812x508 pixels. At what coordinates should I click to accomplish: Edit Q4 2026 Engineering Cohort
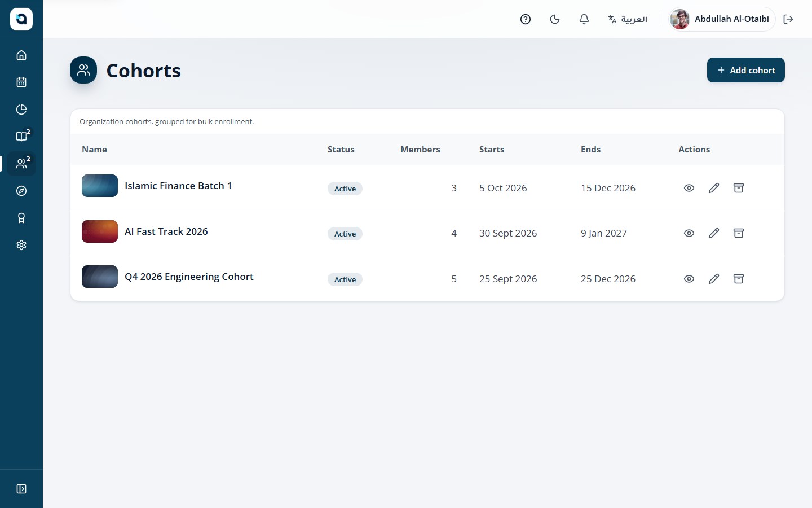pyautogui.click(x=714, y=279)
